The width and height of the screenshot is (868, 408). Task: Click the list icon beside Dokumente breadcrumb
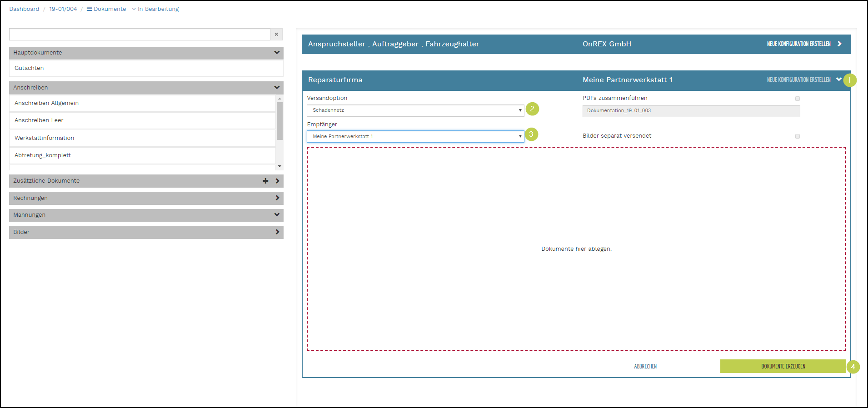click(90, 9)
